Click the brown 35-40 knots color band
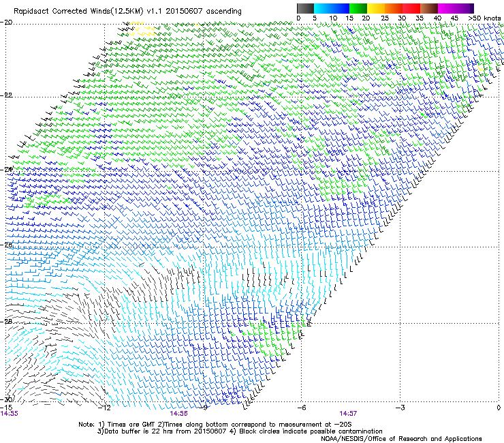504x443 pixels. coord(429,8)
